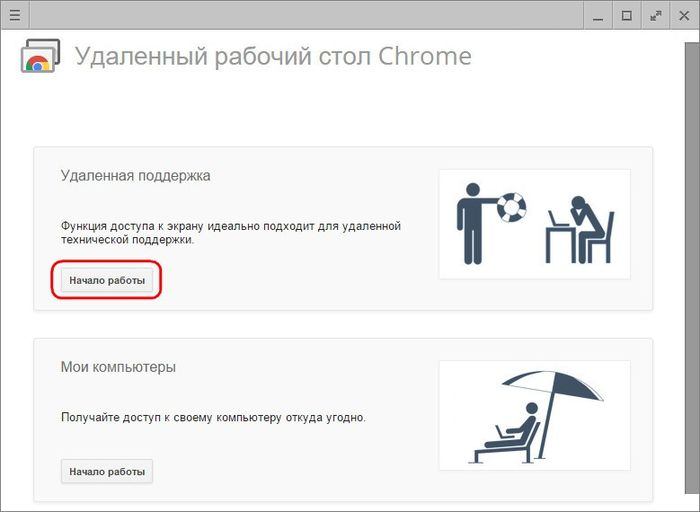Maximize the application window
This screenshot has height=512, width=700.
(x=627, y=14)
